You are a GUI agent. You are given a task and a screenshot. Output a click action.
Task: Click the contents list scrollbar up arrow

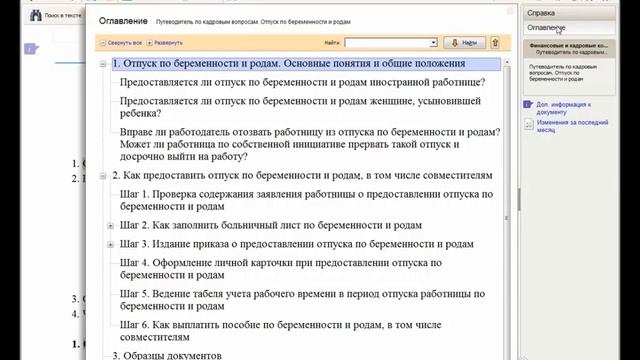pyautogui.click(x=507, y=62)
